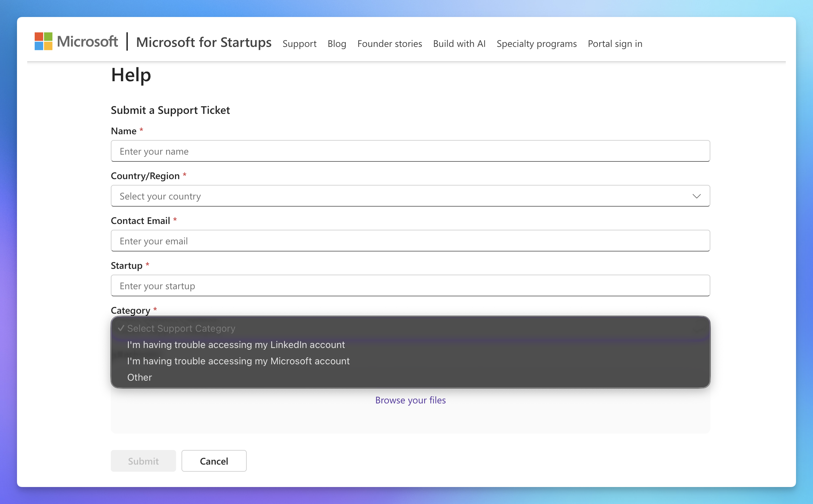Select the Other category option
Screen dimensions: 813x504
point(410,377)
